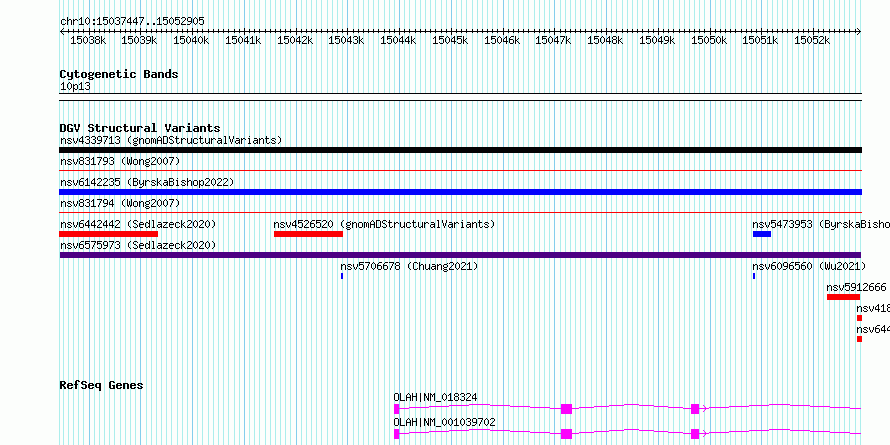Screen dimensions: 890x445
Task: Click the 15044k ruler tick label
Action: pos(398,40)
